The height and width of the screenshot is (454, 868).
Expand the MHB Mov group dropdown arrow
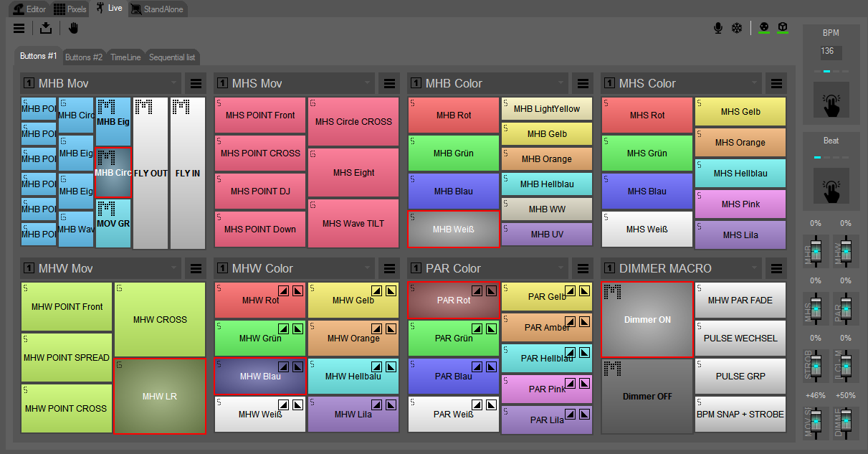coord(173,83)
